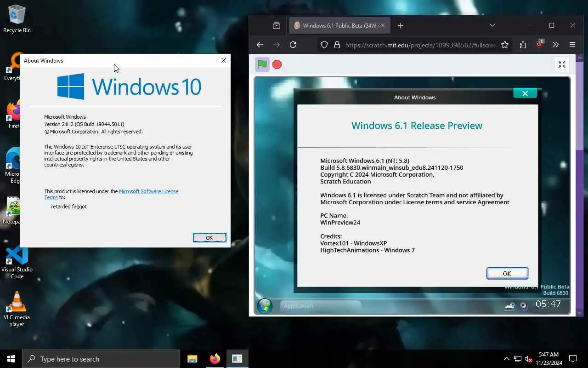
Task: Click Vortex101 - WindowsXP credit line
Action: 353,243
